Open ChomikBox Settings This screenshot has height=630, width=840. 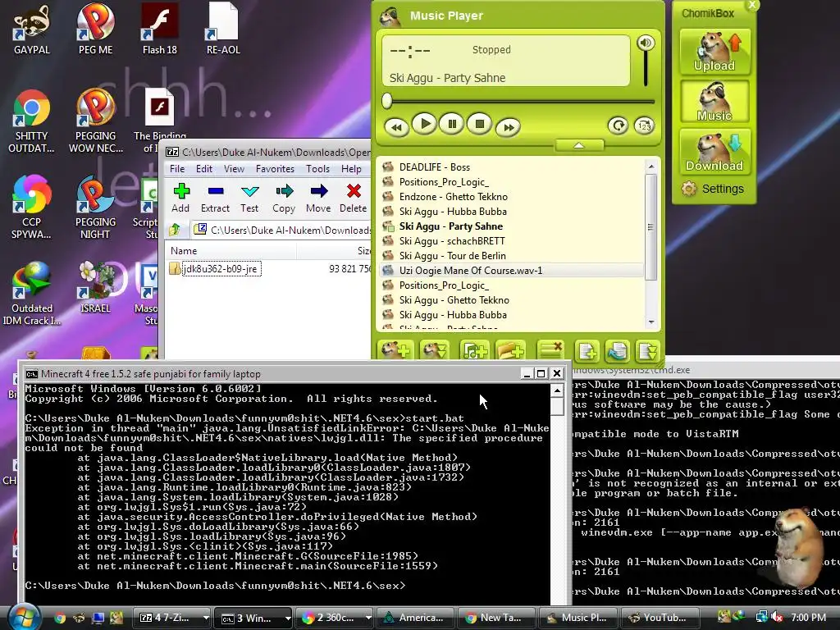(x=713, y=189)
